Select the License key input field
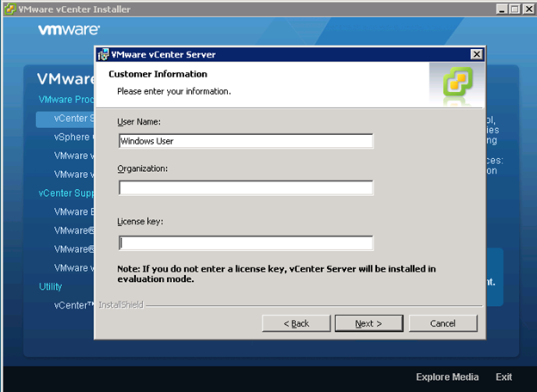 [246, 243]
